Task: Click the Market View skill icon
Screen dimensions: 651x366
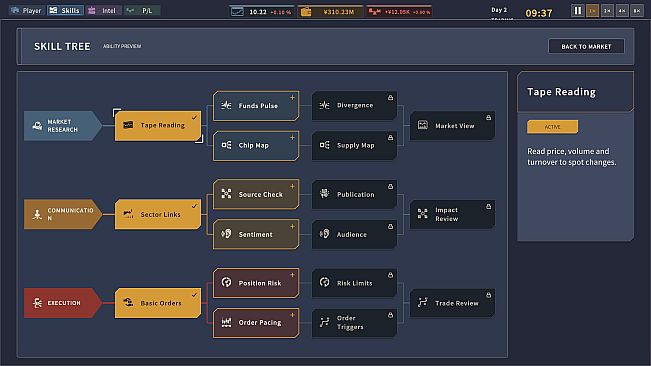Action: coord(423,125)
